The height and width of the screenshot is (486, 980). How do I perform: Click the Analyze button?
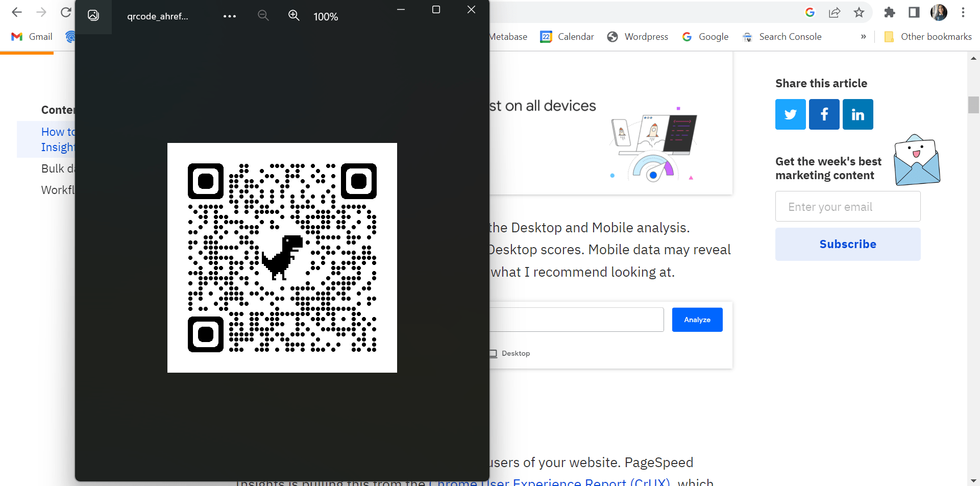[x=697, y=319]
